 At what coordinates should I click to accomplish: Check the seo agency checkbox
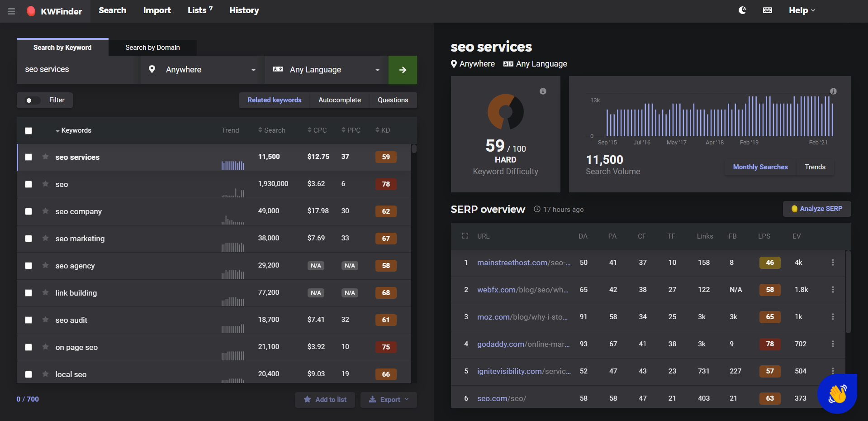pos(28,266)
